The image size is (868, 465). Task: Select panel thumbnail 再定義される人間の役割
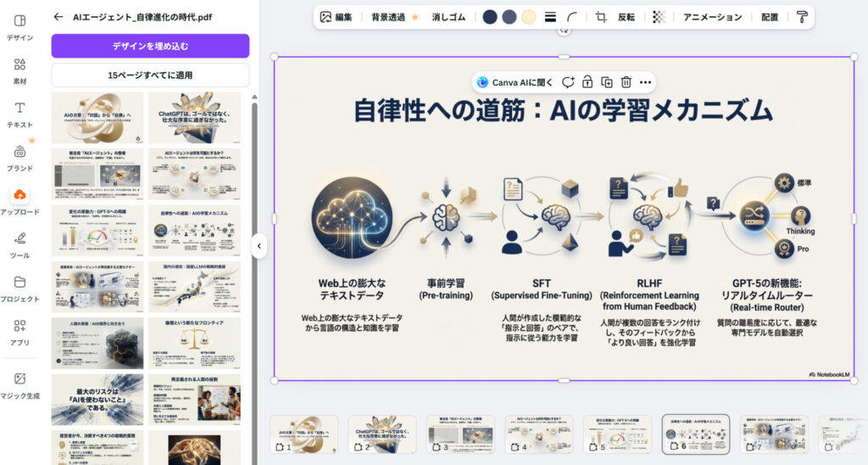tap(194, 400)
